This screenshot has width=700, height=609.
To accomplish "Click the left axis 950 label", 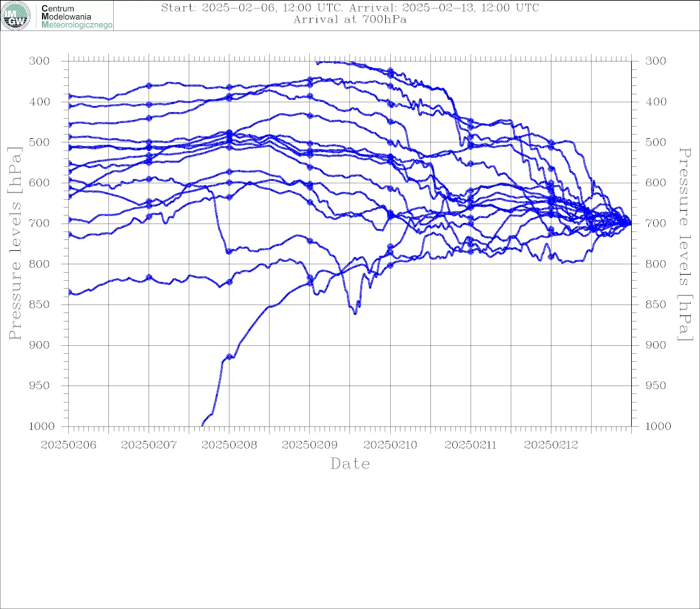I will tap(40, 385).
